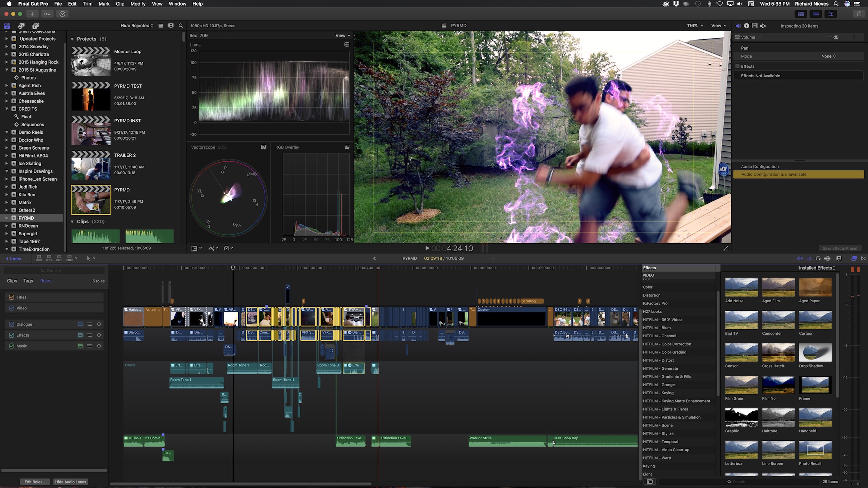
Task: Click the Hide Audio Lanes button
Action: [x=70, y=482]
